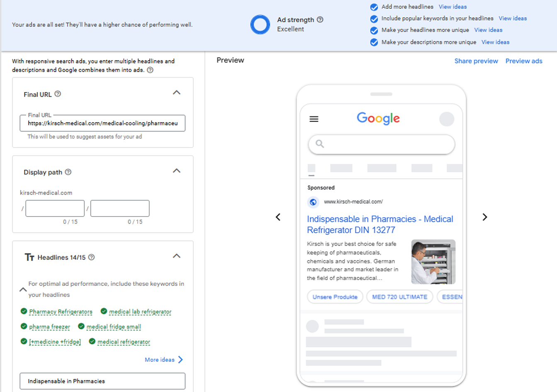The image size is (557, 392).
Task: Click the Headlines help question icon
Action: [x=91, y=257]
